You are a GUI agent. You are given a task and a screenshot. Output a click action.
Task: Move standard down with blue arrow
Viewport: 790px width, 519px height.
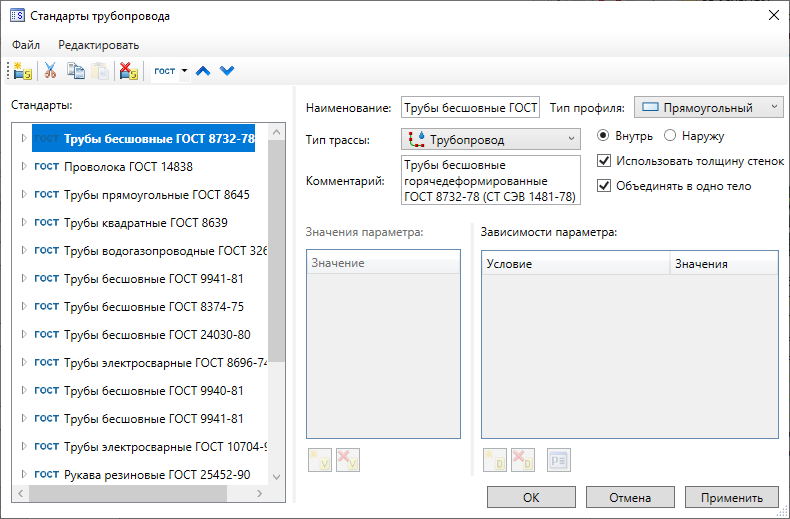(x=227, y=71)
